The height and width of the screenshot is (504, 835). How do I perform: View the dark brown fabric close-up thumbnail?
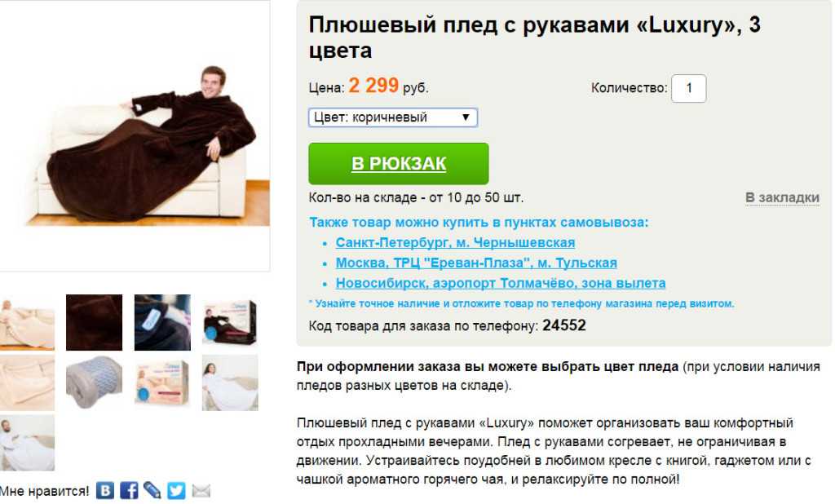click(95, 322)
